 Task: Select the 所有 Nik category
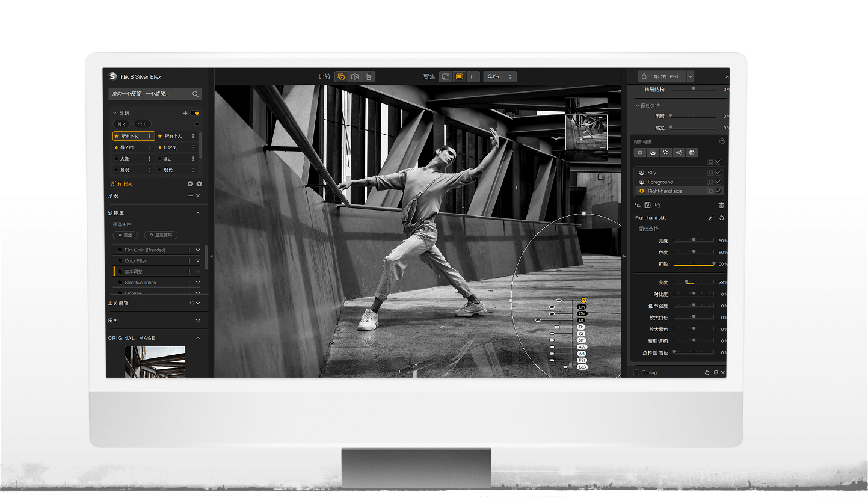click(x=134, y=136)
